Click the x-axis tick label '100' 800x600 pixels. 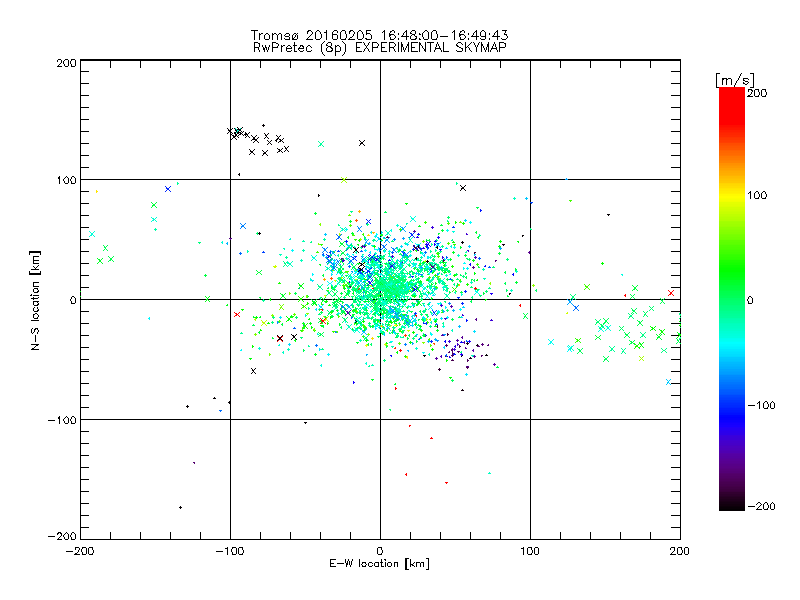click(530, 551)
